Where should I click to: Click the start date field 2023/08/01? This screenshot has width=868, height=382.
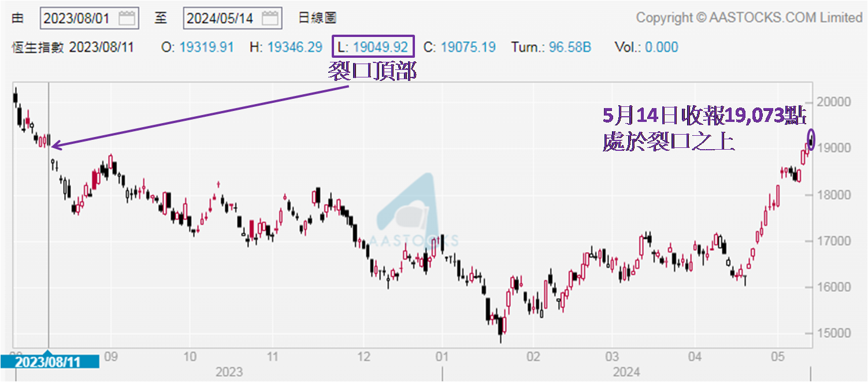point(77,18)
